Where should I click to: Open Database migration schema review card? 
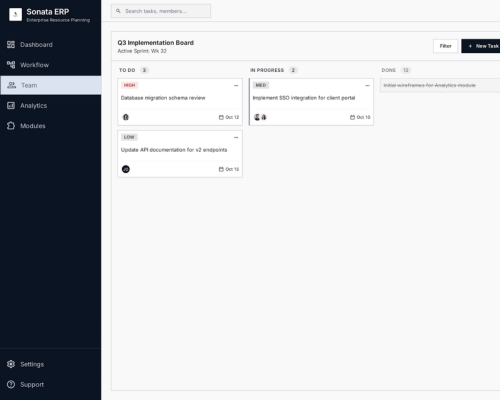coord(180,102)
